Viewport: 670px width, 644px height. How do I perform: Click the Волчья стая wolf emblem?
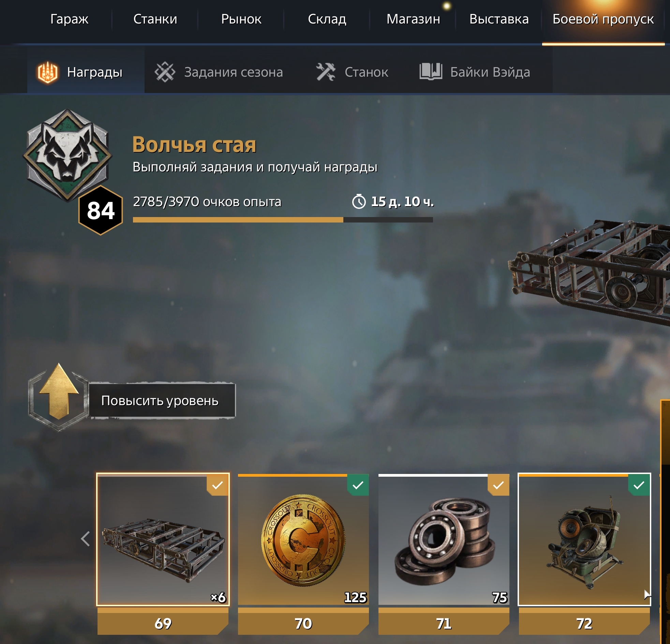[68, 155]
